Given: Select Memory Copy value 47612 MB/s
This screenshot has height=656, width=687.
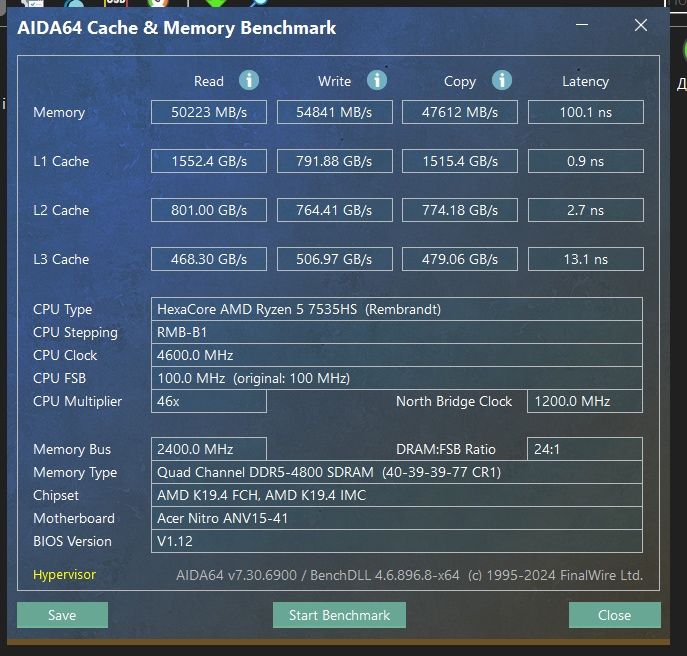Looking at the screenshot, I should click(x=460, y=112).
